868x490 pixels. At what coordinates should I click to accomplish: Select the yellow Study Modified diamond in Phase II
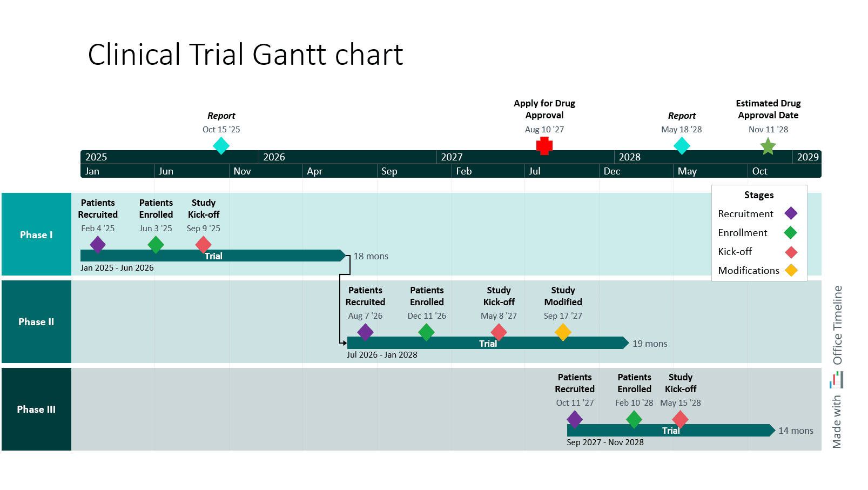click(x=563, y=332)
